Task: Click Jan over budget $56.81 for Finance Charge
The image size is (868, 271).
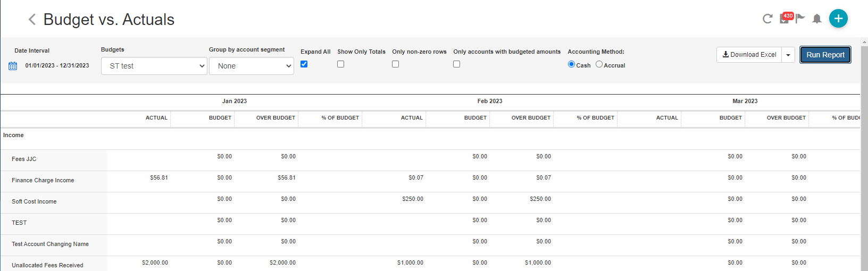Action: coord(287,177)
